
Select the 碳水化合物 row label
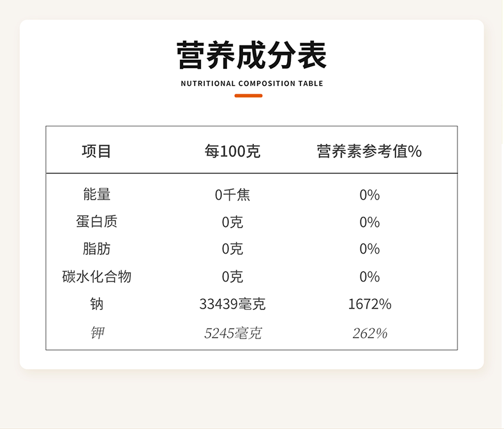coord(97,277)
